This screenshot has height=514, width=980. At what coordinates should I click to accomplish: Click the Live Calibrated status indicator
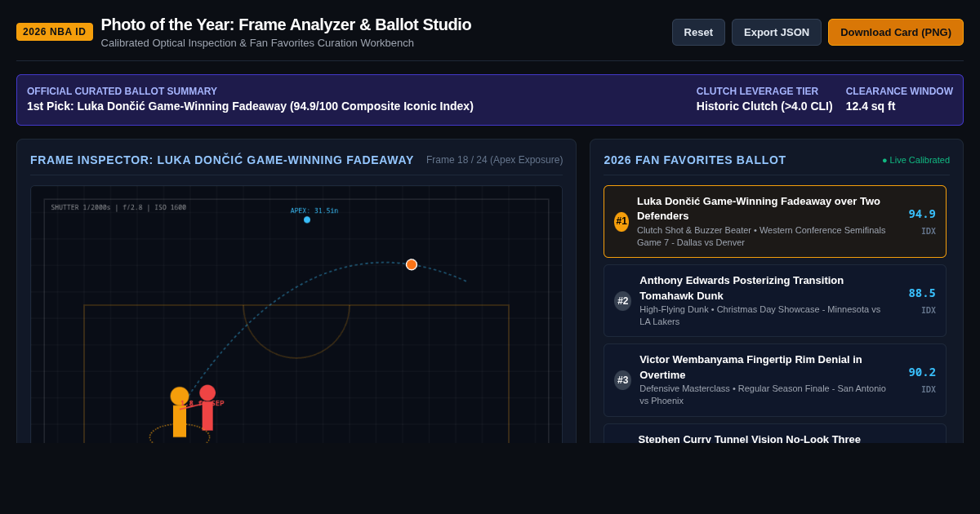coord(915,160)
